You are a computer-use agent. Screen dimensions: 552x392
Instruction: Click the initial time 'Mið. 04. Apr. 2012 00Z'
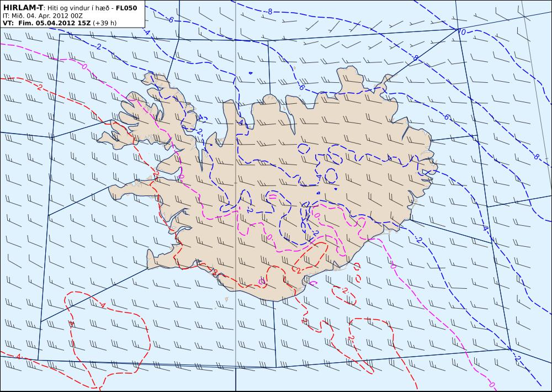point(46,16)
